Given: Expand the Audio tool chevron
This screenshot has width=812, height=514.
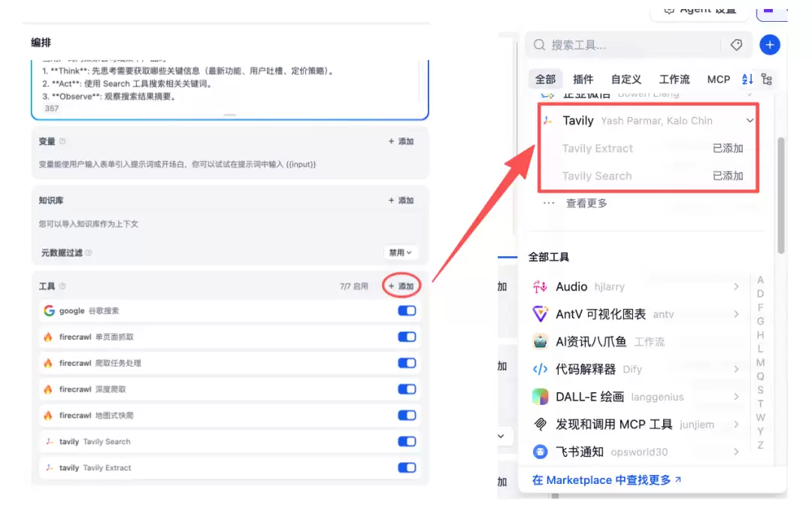Looking at the screenshot, I should (x=736, y=287).
